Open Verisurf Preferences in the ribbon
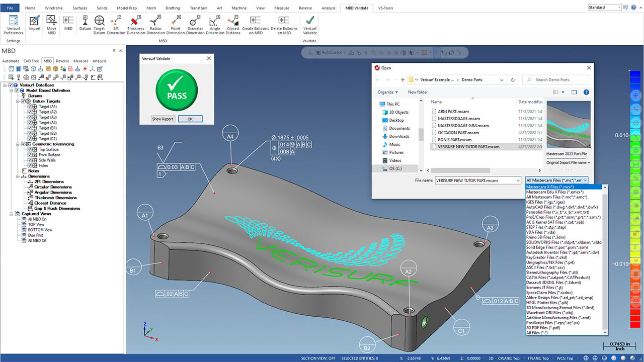644x362 pixels. pyautogui.click(x=14, y=25)
